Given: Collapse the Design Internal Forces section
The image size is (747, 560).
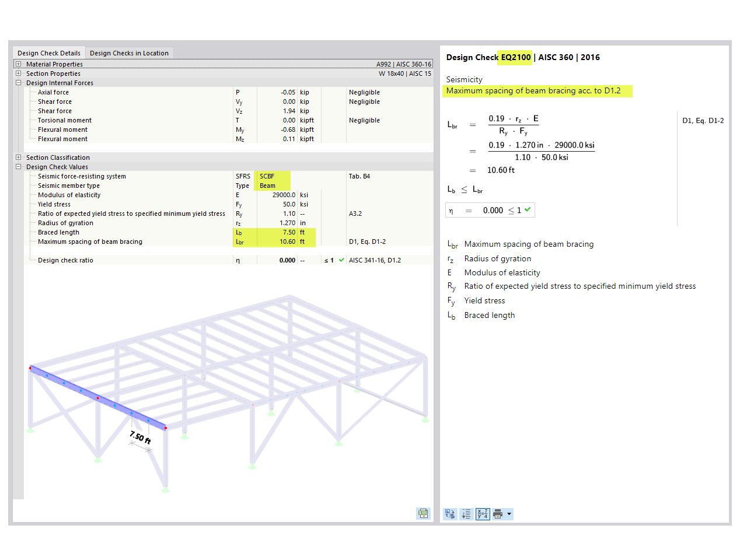Looking at the screenshot, I should [x=19, y=83].
